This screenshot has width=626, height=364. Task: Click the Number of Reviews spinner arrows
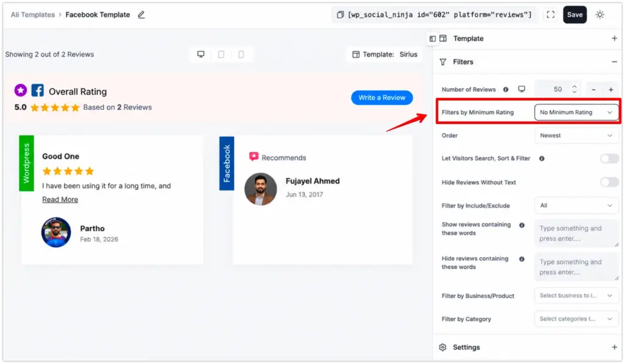(575, 90)
